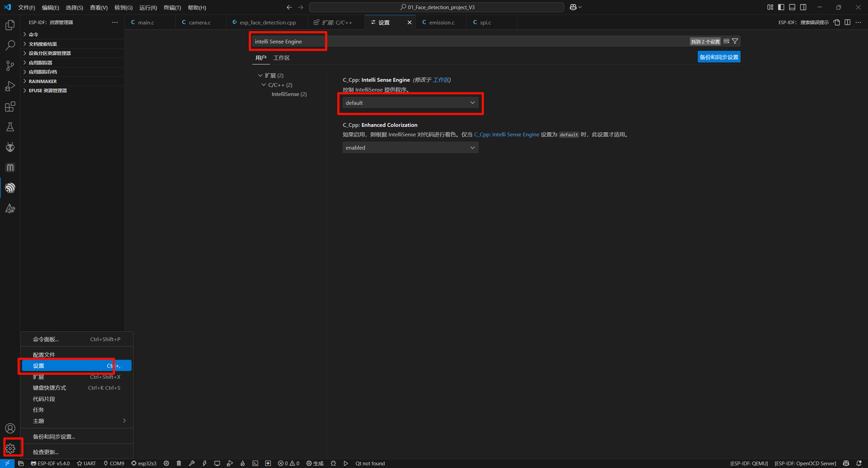868x468 pixels.
Task: Open the settings filter funnel icon
Action: 735,41
